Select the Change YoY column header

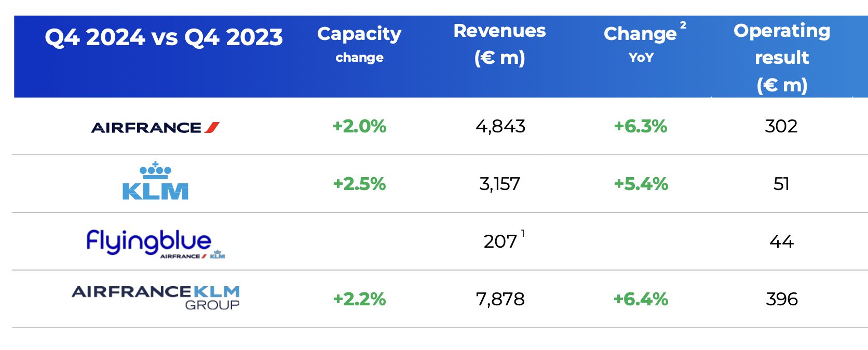click(x=641, y=44)
